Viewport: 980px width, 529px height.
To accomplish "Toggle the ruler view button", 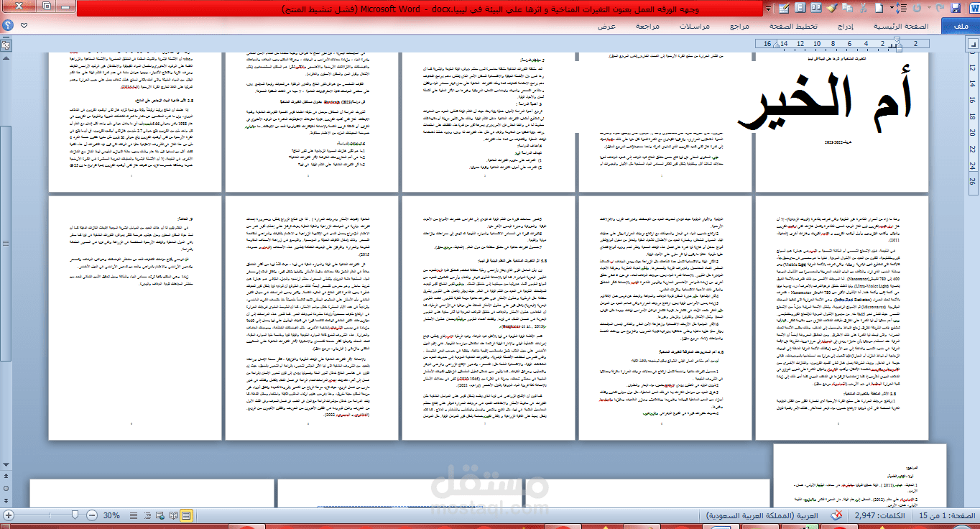I will click(6, 44).
